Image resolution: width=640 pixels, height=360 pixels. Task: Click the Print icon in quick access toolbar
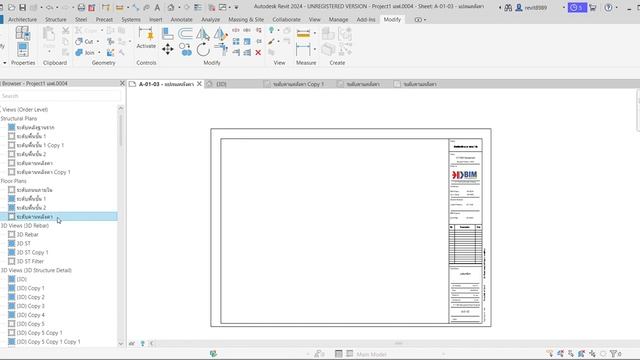[81, 7]
